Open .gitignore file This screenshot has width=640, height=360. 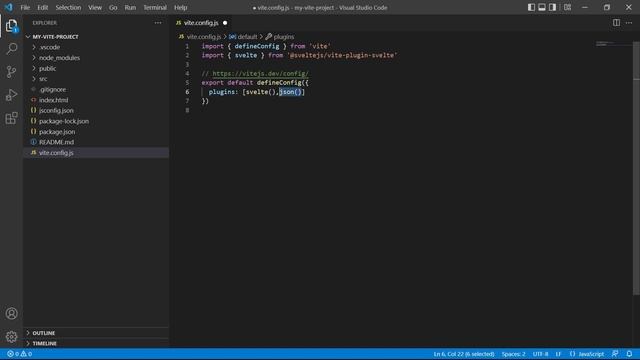[96, 89]
